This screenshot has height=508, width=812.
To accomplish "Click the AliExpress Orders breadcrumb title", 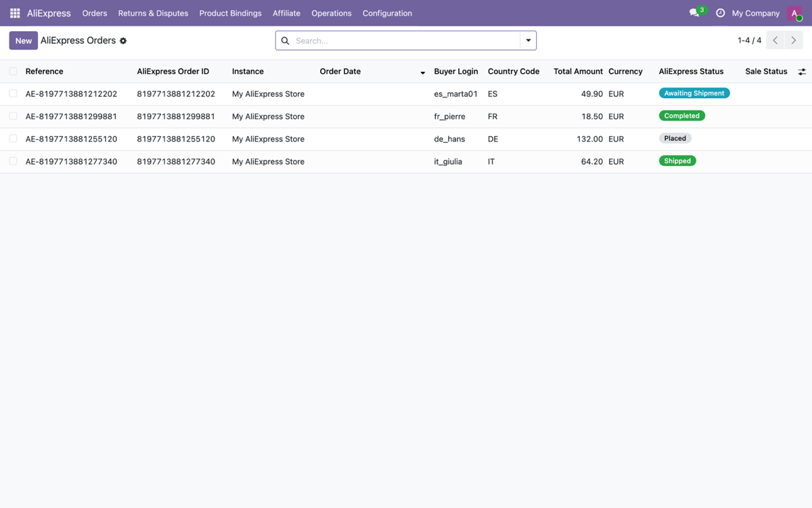I will (x=78, y=41).
